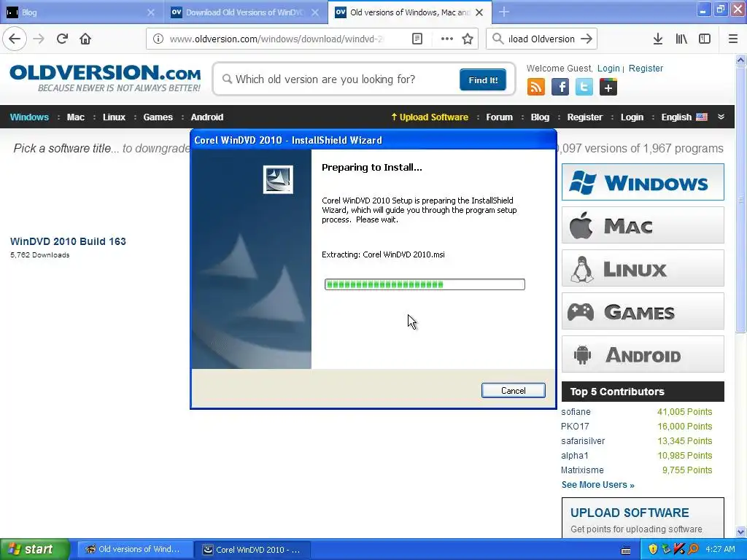Switch to Corel WinDVD 2010 taskbar item

point(253,550)
